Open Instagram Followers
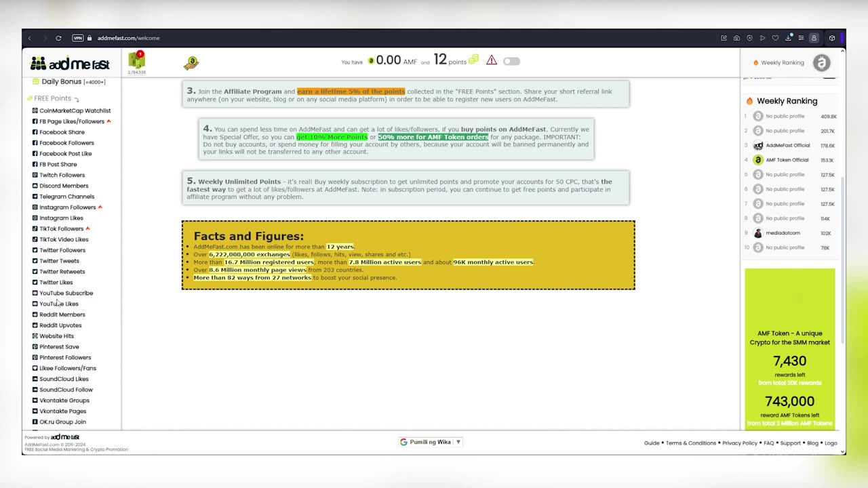868x488 pixels. pyautogui.click(x=67, y=207)
